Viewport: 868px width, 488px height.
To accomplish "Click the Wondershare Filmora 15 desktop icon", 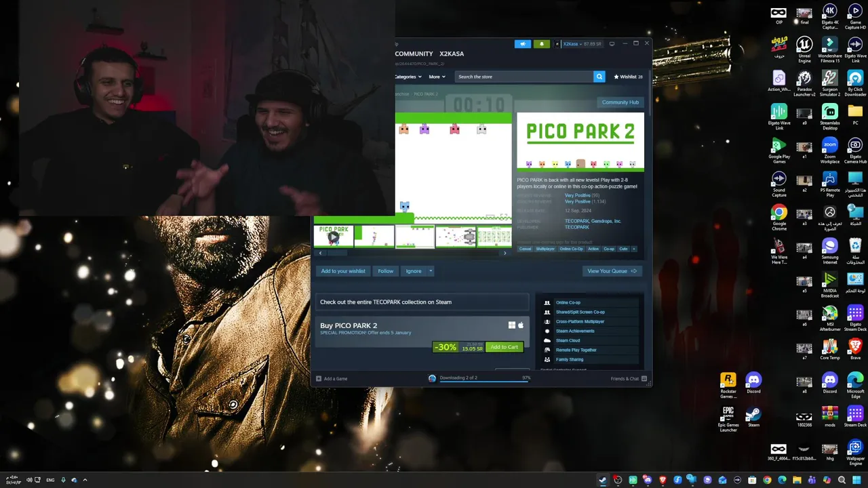I will [830, 51].
